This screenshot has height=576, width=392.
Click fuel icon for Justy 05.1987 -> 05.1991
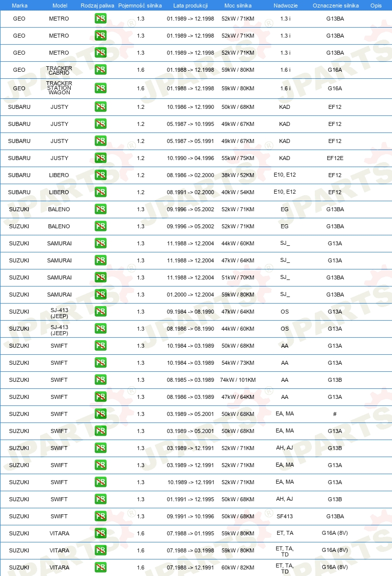[x=101, y=140]
